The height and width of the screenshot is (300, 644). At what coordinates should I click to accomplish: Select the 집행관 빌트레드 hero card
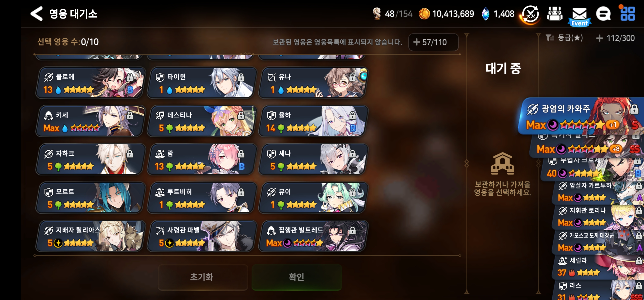tap(313, 236)
